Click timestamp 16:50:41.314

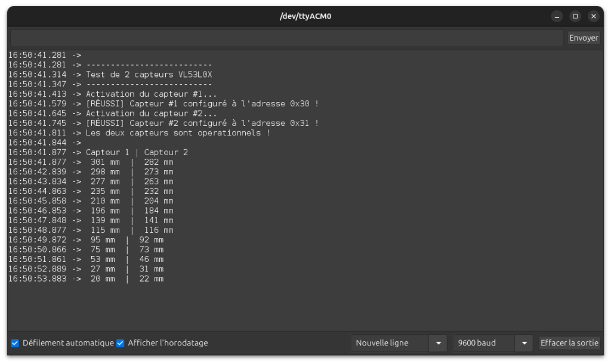[38, 75]
